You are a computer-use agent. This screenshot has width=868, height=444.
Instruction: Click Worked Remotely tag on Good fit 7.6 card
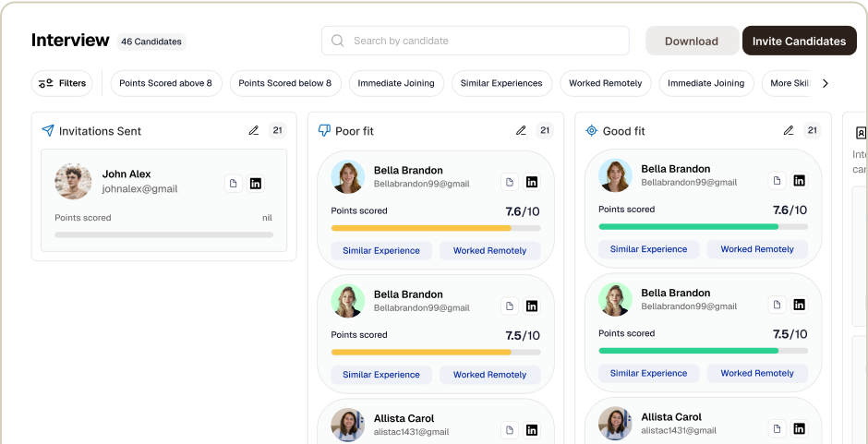point(757,249)
